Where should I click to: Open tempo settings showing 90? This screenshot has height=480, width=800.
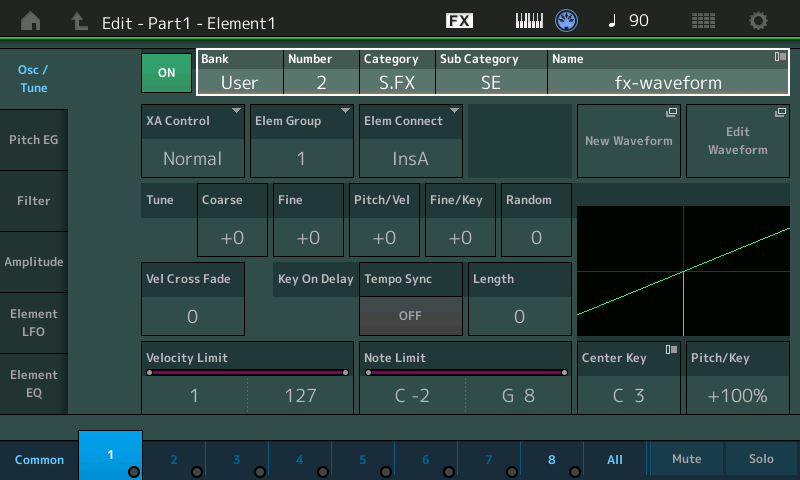click(x=627, y=21)
